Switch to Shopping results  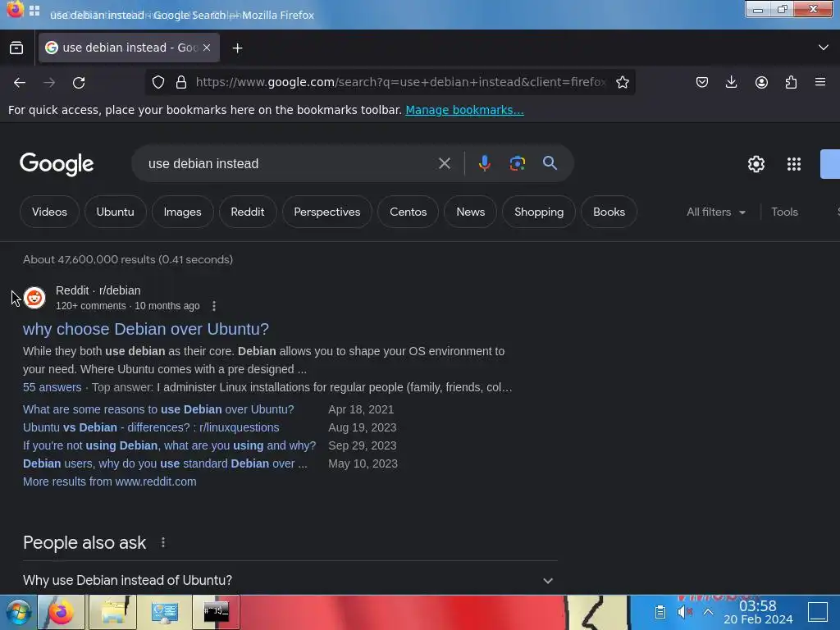(538, 212)
